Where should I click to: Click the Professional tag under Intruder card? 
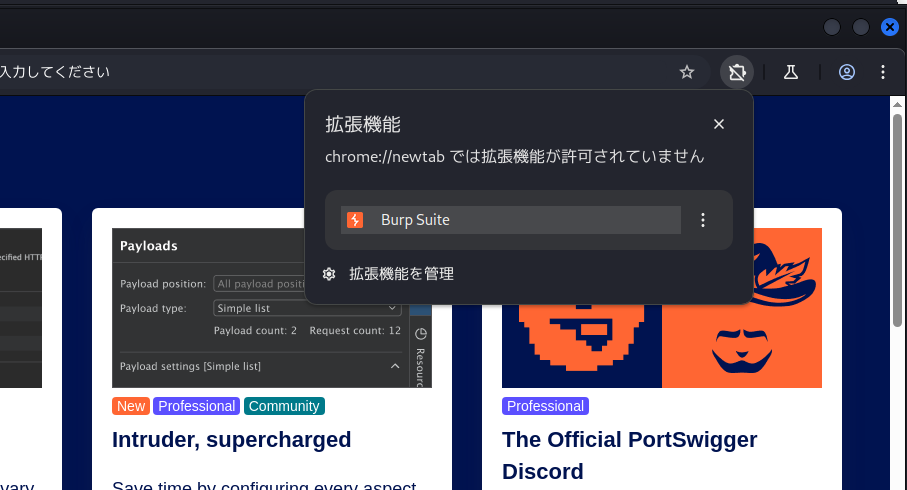tap(197, 406)
